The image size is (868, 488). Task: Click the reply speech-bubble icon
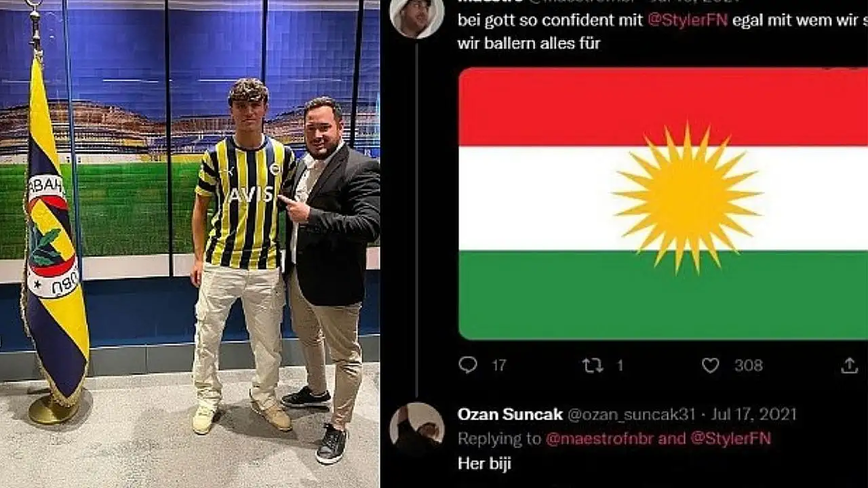coord(468,365)
